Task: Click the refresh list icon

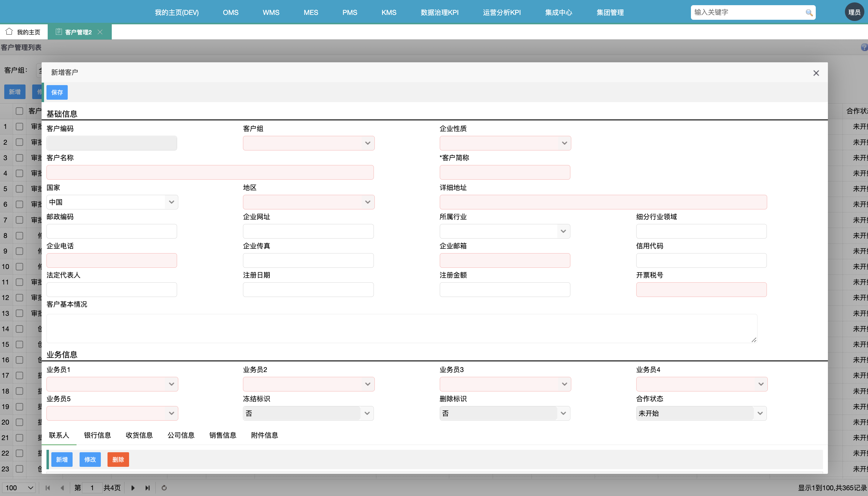Action: (x=164, y=488)
